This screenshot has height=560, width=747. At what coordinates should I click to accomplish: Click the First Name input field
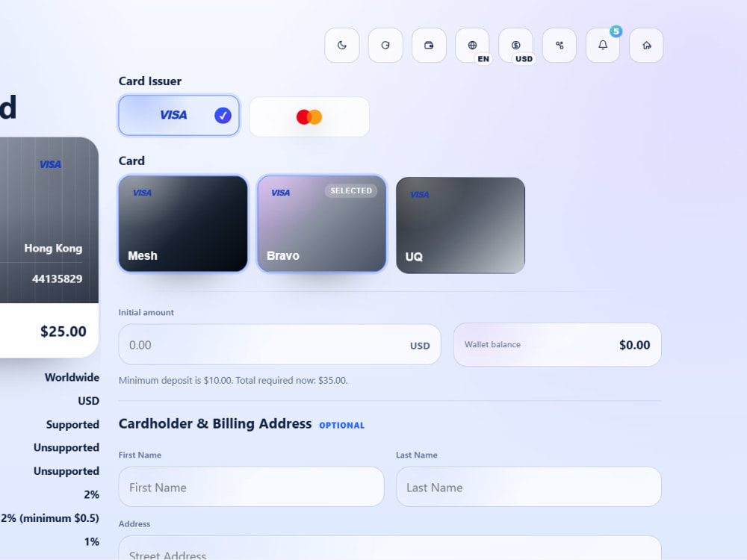[251, 487]
